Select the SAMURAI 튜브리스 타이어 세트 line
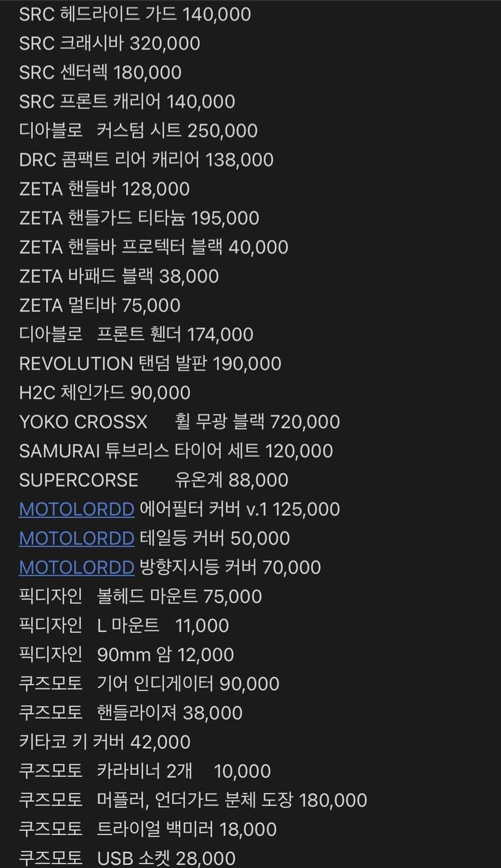Viewport: 501px width, 868px height. pyautogui.click(x=176, y=451)
